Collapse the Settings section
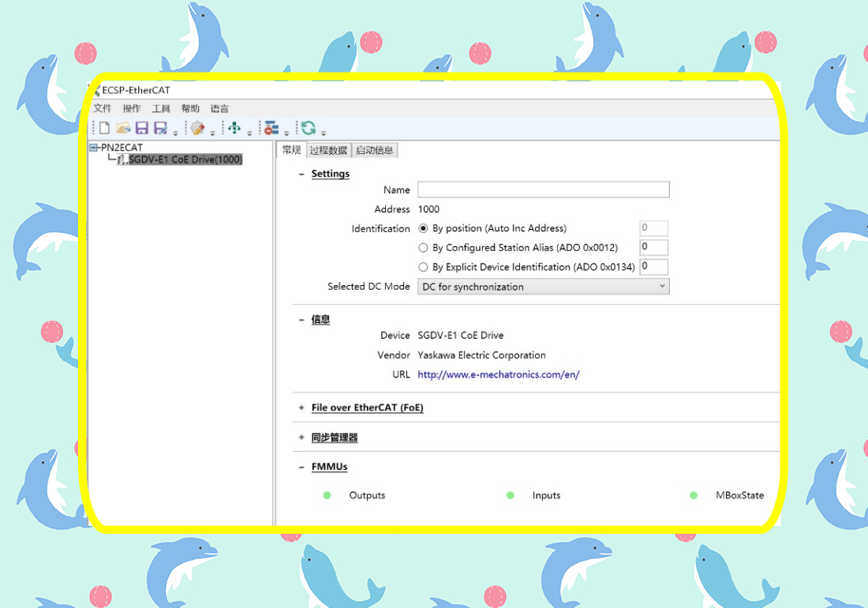This screenshot has height=608, width=868. pos(301,175)
